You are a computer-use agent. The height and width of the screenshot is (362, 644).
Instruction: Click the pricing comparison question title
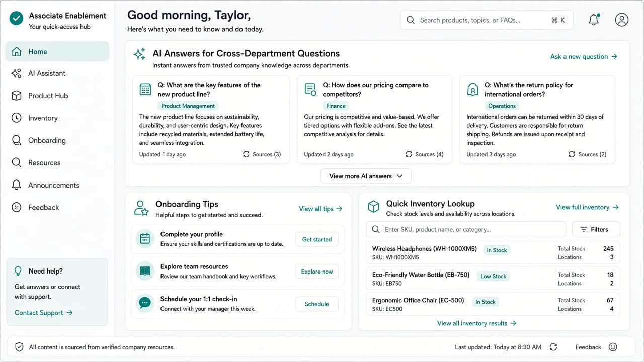(x=375, y=89)
